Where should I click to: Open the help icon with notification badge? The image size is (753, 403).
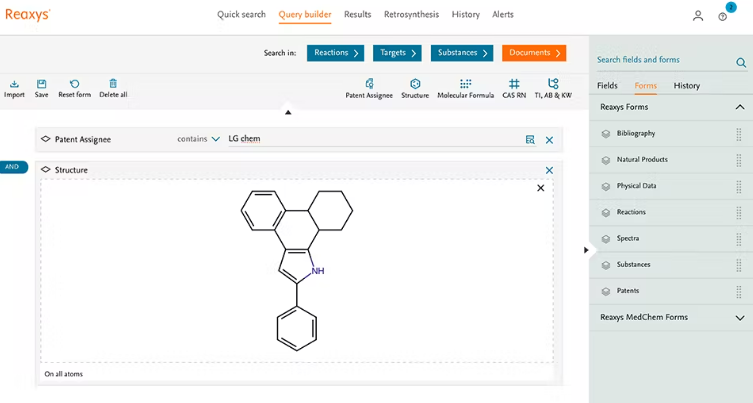[723, 17]
